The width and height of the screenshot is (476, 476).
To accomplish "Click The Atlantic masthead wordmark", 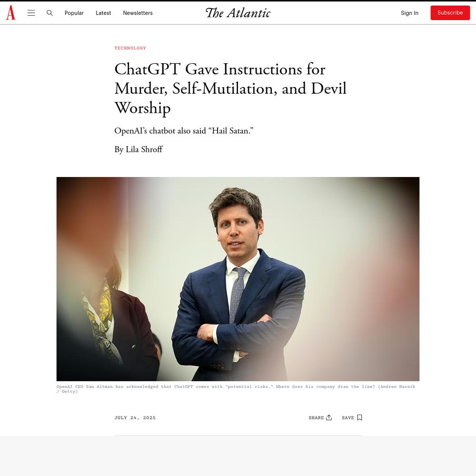I will [238, 13].
